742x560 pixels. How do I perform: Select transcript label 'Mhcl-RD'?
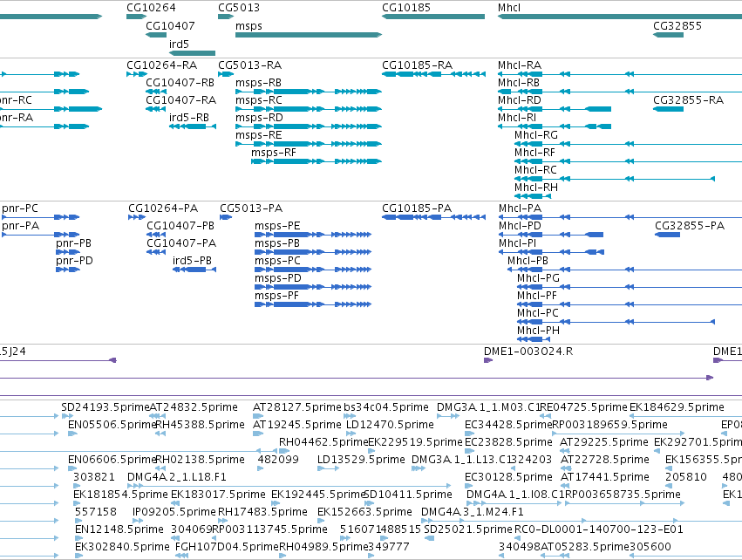point(520,100)
